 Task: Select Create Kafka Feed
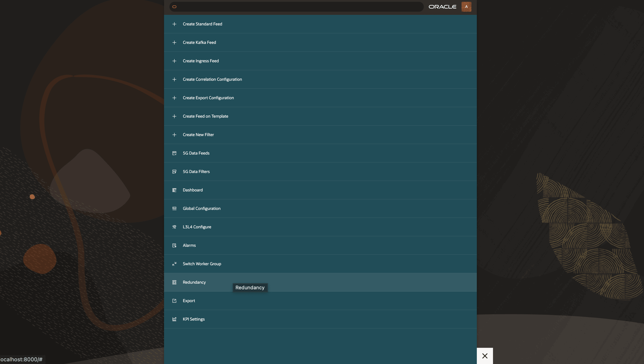199,42
